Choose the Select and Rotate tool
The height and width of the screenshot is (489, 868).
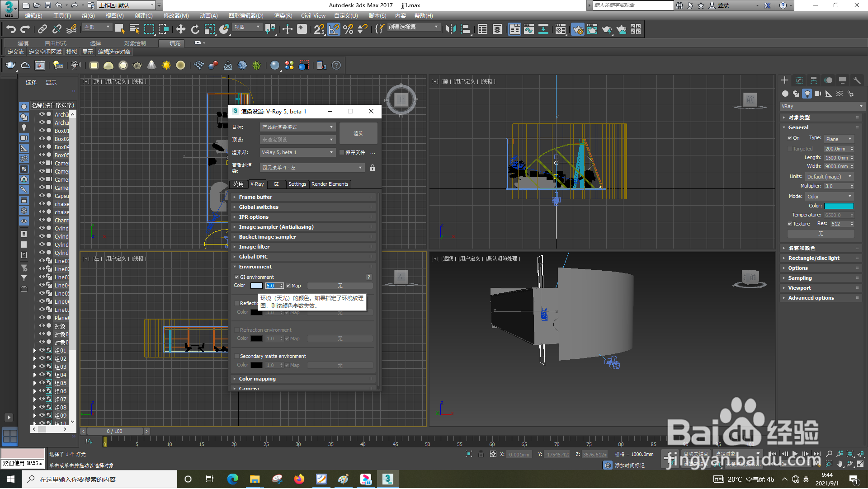(x=195, y=29)
